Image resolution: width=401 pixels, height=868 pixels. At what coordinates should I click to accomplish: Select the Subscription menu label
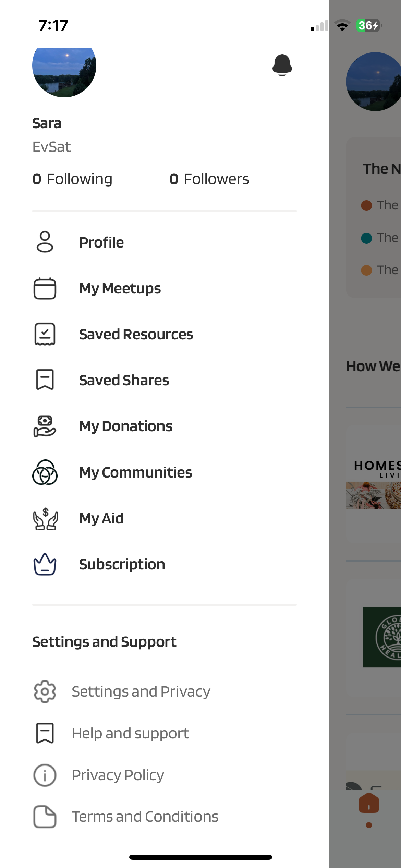tap(122, 564)
